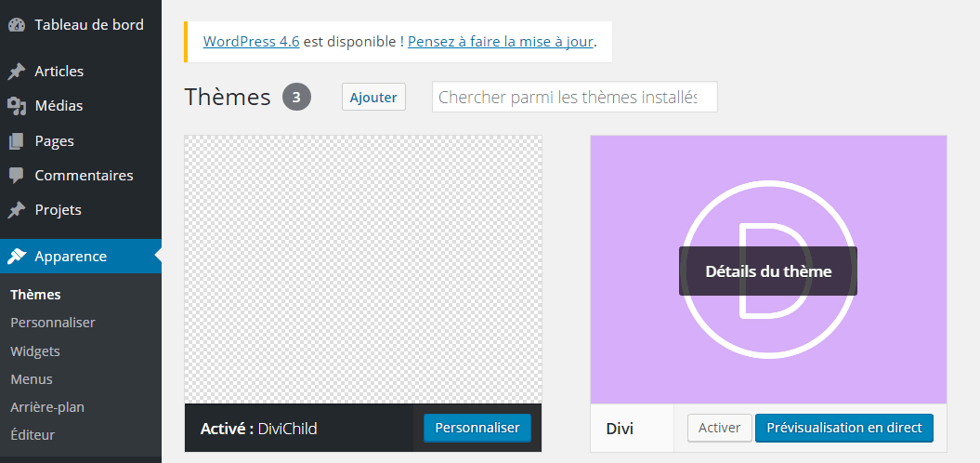The height and width of the screenshot is (463, 980).
Task: Open the Thèmes submenu entry
Action: pyautogui.click(x=35, y=295)
